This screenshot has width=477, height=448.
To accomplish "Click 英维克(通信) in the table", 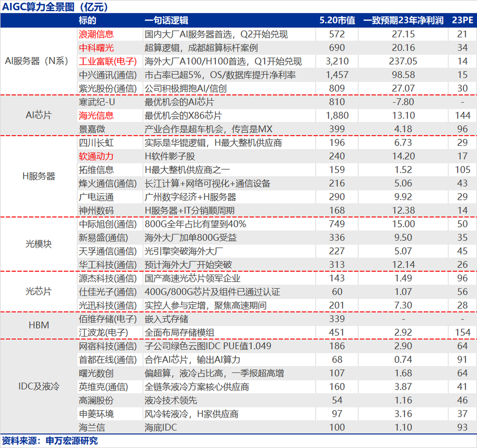I will [x=104, y=387].
